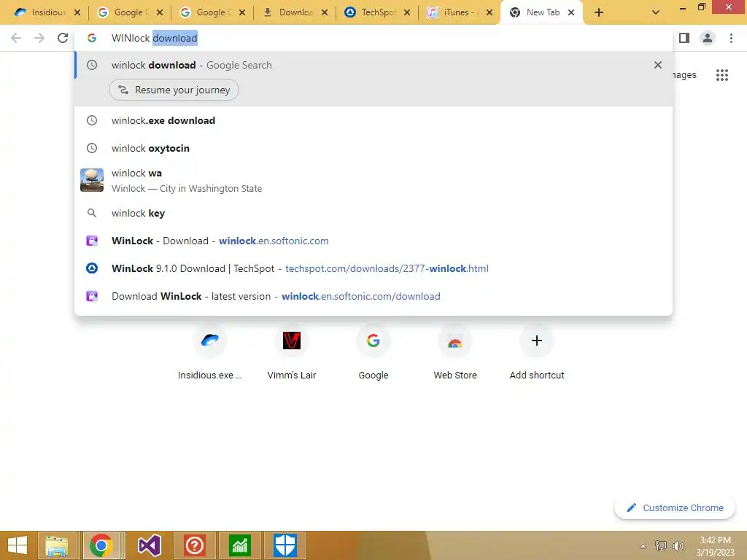Open the Web Store shortcut
Image resolution: width=747 pixels, height=560 pixels.
coord(455,352)
